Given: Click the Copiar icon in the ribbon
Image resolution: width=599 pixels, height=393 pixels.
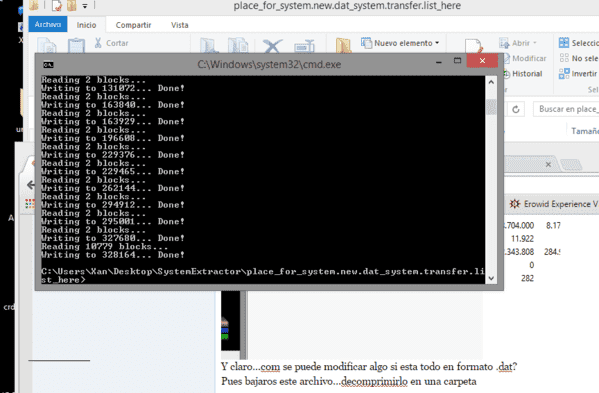Looking at the screenshot, I should [x=47, y=45].
